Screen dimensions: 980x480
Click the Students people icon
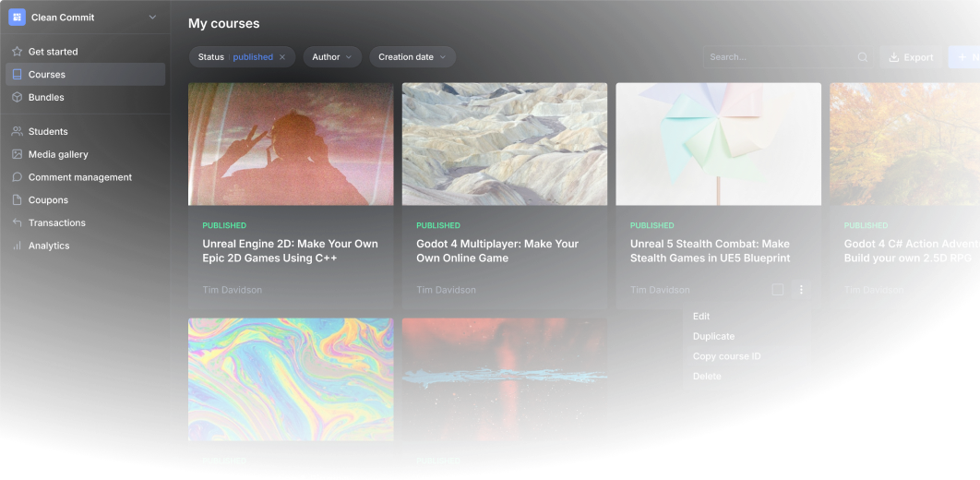(18, 132)
